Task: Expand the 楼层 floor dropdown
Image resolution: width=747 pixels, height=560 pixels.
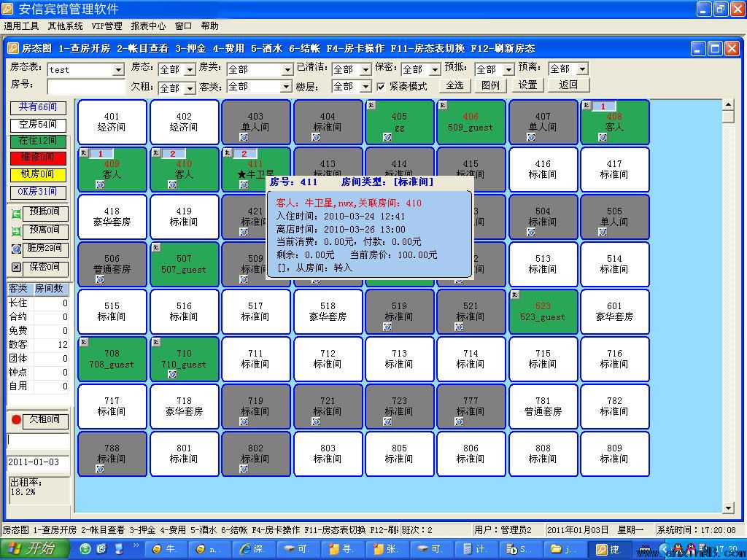Action: click(x=365, y=87)
